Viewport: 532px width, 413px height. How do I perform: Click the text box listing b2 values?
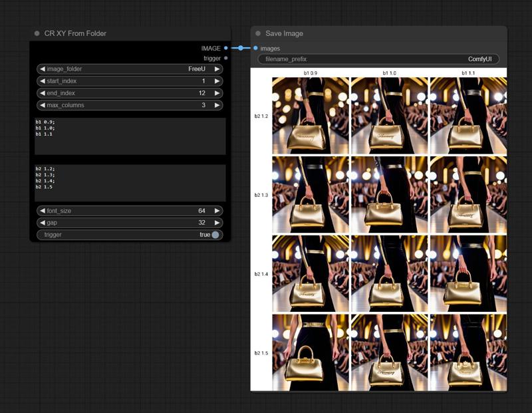click(130, 184)
